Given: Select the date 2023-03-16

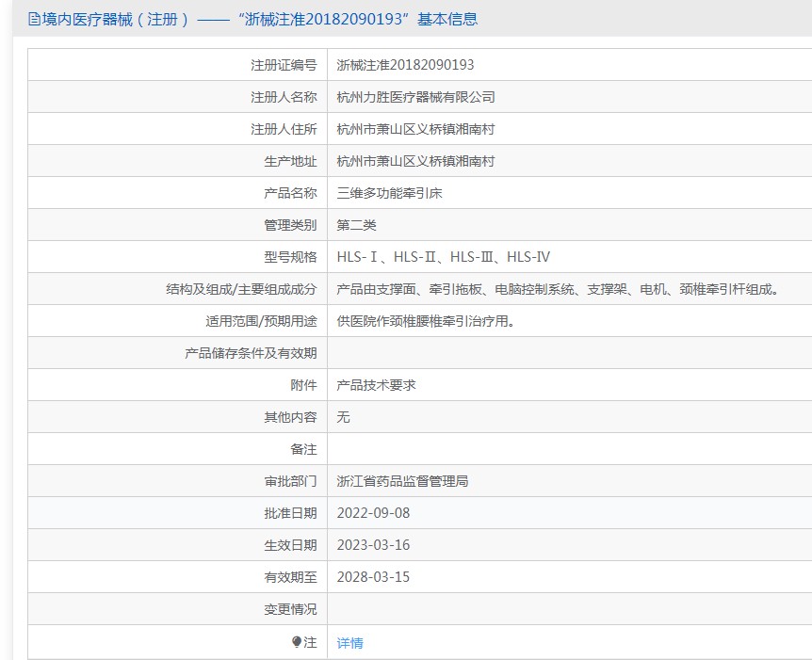Looking at the screenshot, I should [373, 545].
